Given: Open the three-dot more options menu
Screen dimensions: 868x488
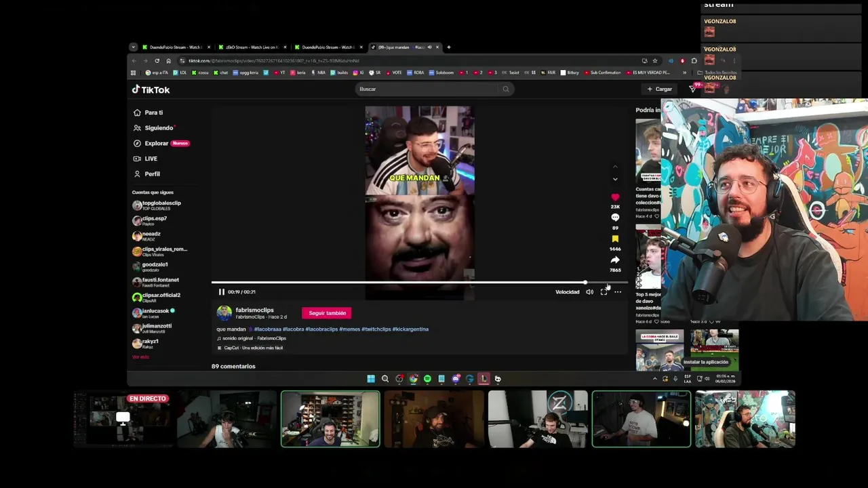Looking at the screenshot, I should click(x=618, y=292).
